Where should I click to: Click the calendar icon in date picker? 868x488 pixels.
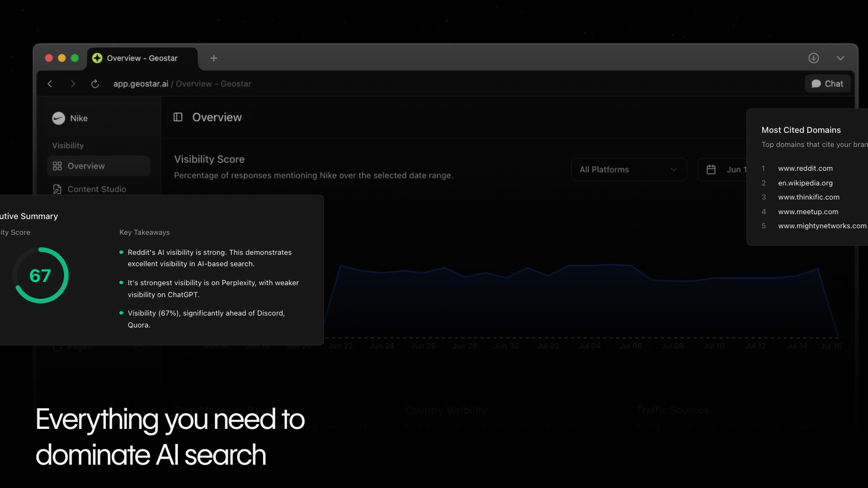point(711,170)
